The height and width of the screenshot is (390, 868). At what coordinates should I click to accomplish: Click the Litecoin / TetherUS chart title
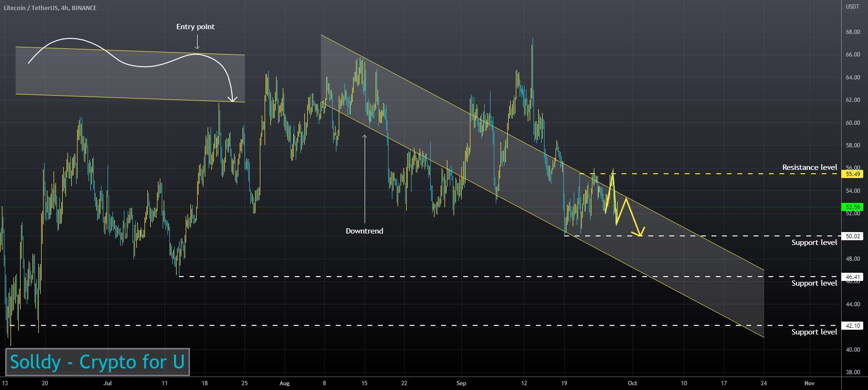(50, 8)
